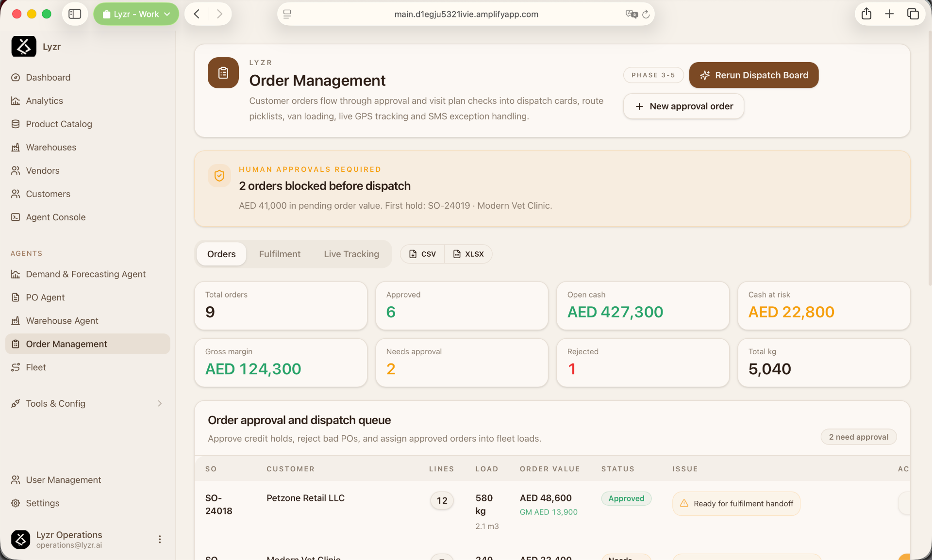Screen dimensions: 932x560
Task: Open the Warehouse Agent
Action: (62, 321)
